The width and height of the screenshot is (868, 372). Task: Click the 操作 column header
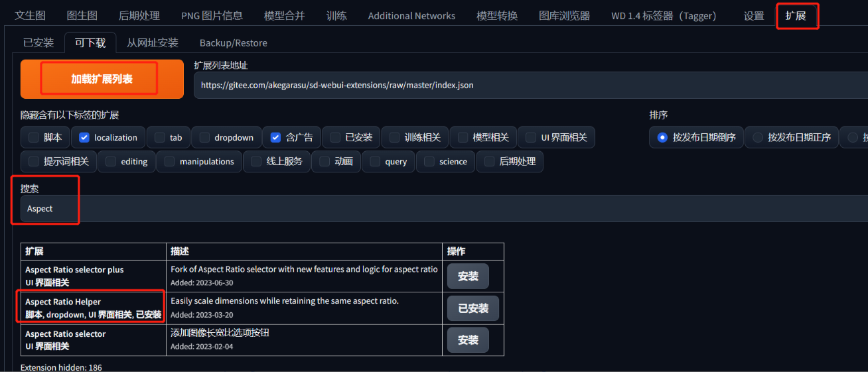pyautogui.click(x=457, y=251)
